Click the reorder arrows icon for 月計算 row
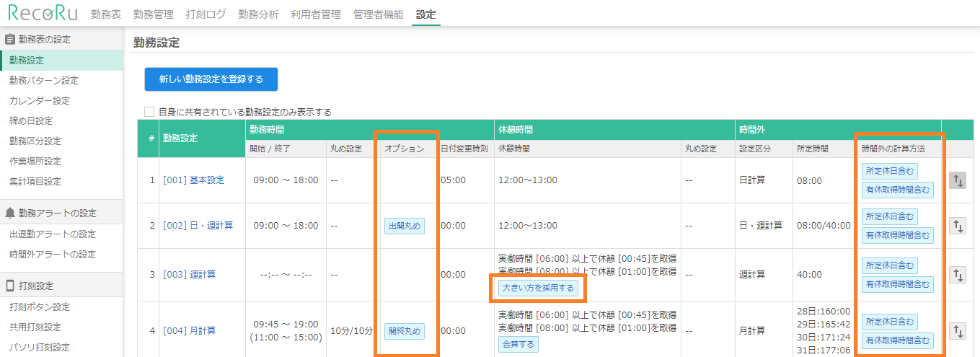980x357 pixels. tap(957, 331)
